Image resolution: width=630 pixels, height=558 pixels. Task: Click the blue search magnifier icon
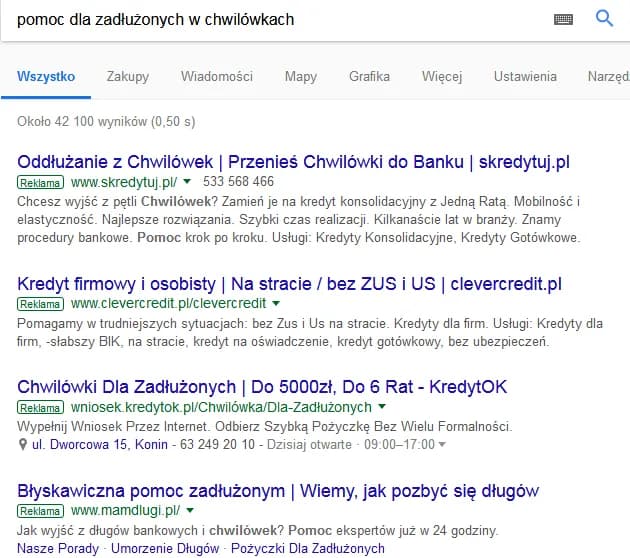pyautogui.click(x=604, y=19)
